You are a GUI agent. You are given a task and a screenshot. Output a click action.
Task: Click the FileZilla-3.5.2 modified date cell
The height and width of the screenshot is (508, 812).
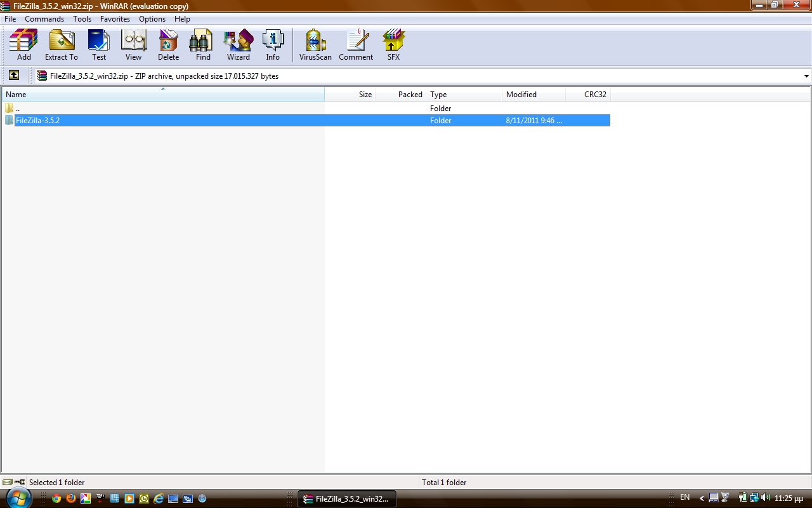534,121
